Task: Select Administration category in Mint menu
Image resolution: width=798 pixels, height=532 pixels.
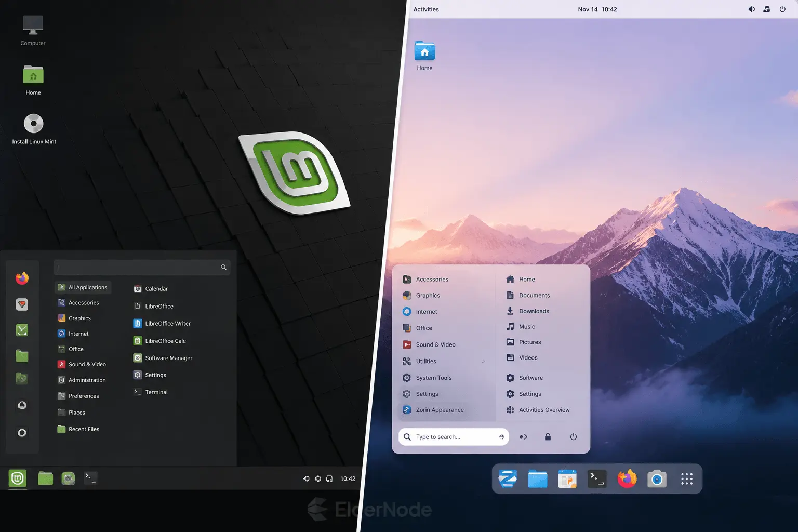Action: 82,380
